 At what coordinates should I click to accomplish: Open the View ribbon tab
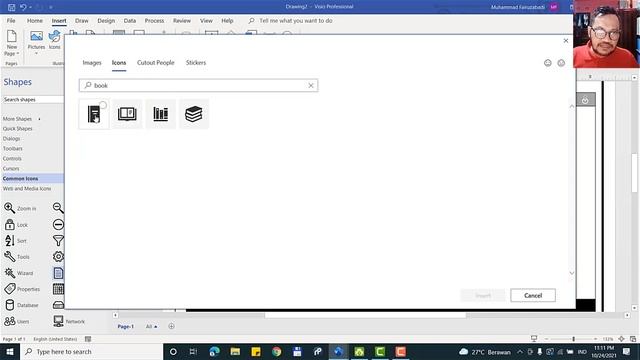point(206,20)
